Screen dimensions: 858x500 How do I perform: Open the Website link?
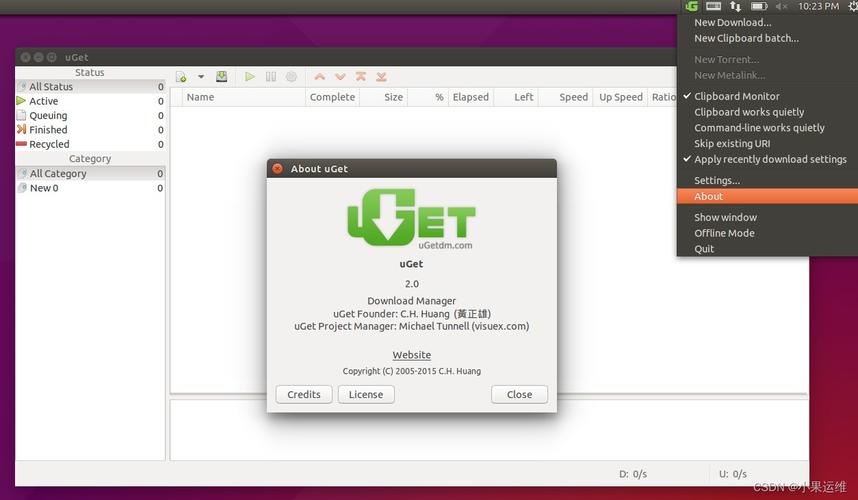pyautogui.click(x=411, y=355)
